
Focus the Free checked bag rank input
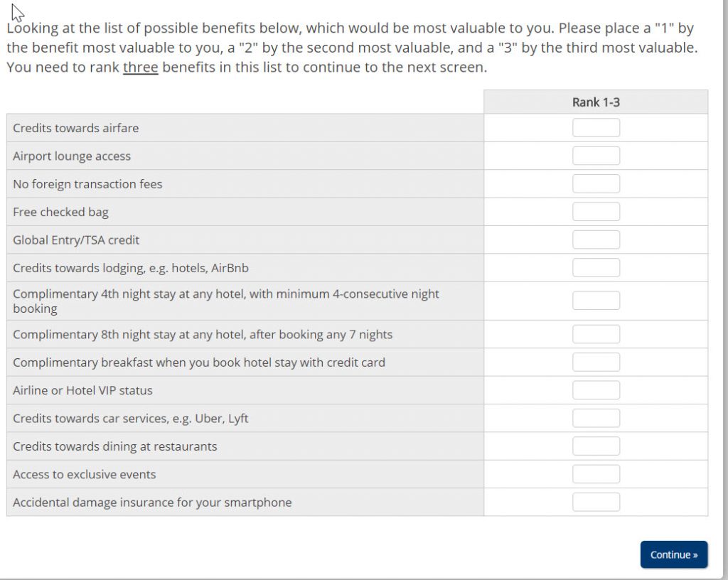click(596, 212)
